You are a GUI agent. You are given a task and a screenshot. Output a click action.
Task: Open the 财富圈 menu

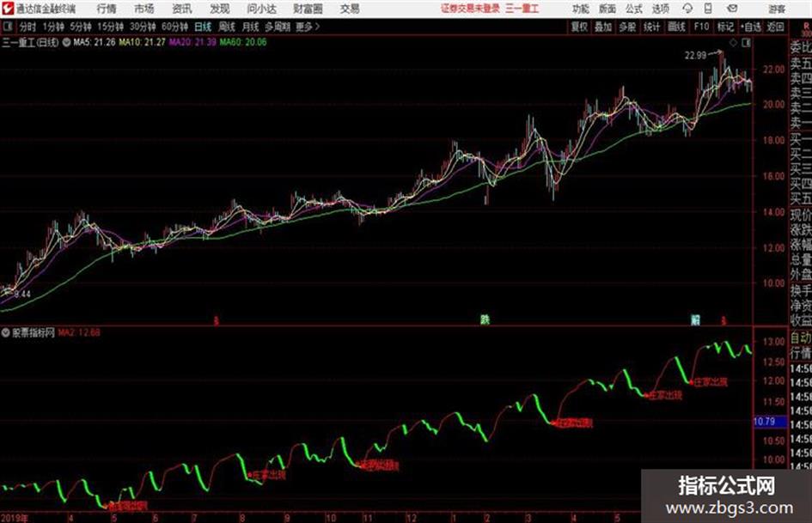click(x=308, y=9)
